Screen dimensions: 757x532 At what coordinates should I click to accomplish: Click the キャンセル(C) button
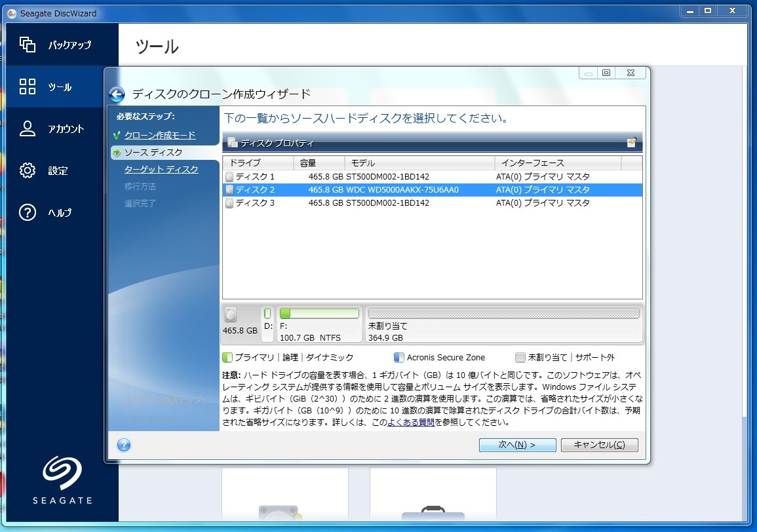coord(599,445)
